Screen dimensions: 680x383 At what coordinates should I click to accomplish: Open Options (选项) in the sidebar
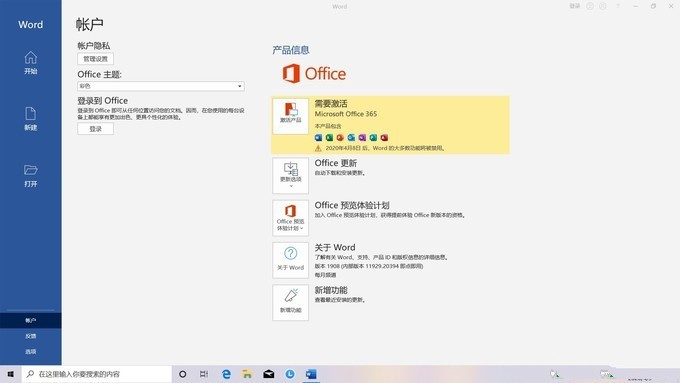30,352
